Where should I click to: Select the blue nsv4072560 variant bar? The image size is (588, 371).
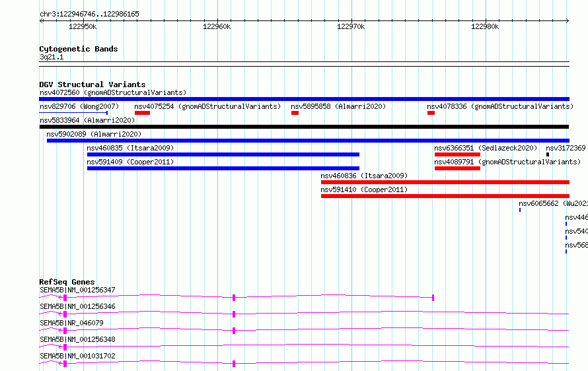pyautogui.click(x=304, y=99)
